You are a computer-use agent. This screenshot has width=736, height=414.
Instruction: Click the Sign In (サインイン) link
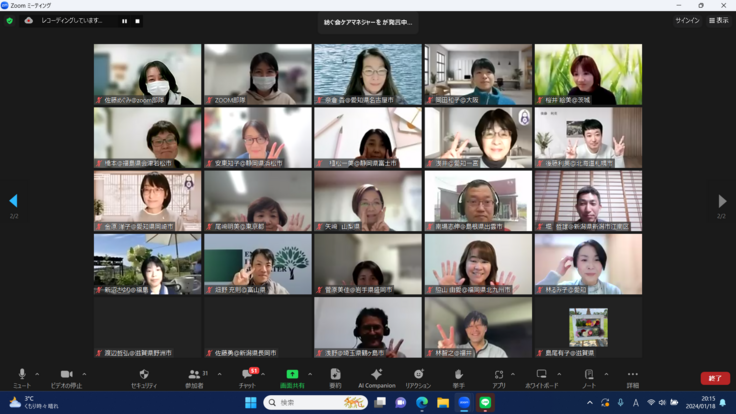[687, 20]
